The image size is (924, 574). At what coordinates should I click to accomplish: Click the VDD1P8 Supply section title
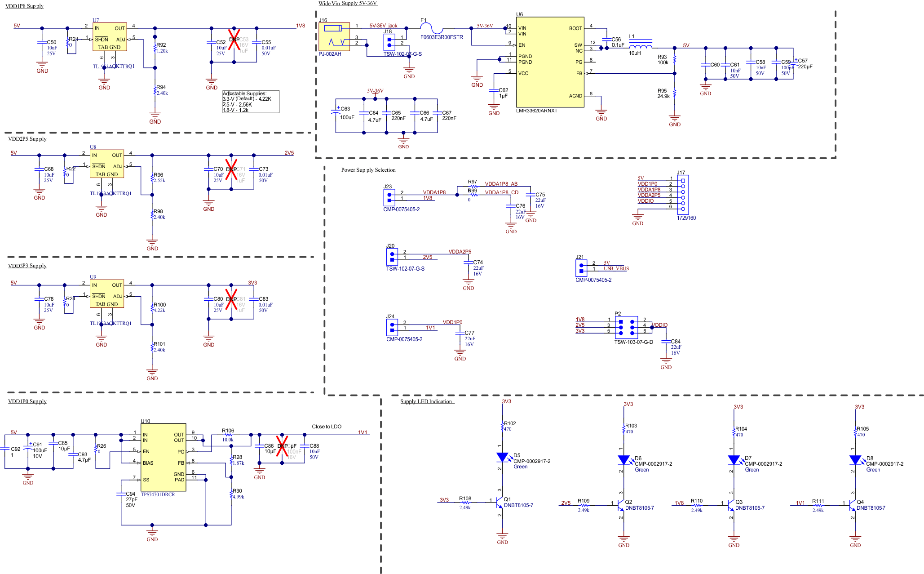[24, 6]
